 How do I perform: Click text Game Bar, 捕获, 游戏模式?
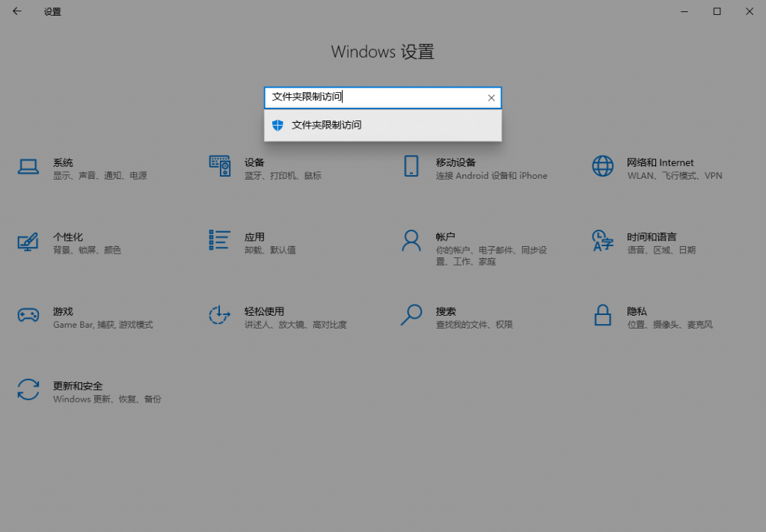[103, 325]
